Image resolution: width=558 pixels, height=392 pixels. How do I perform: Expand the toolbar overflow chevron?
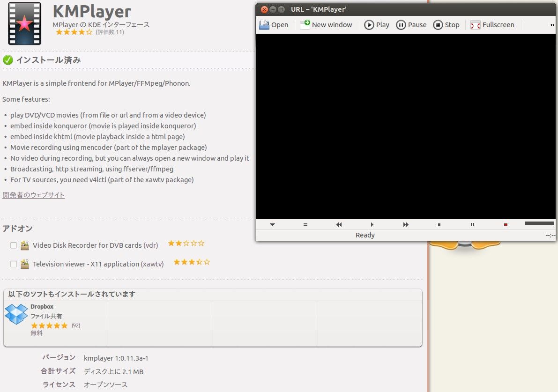(x=552, y=25)
